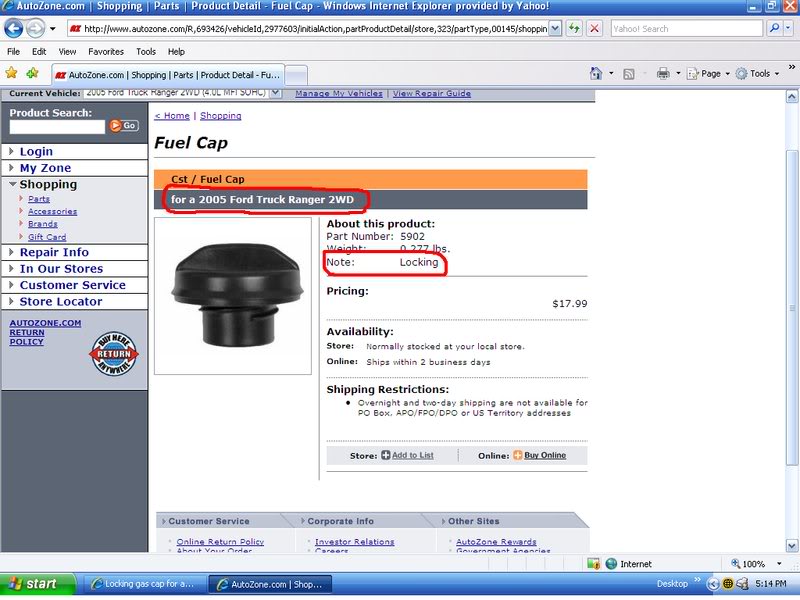Open the Favorites menu
The image size is (800, 600).
coord(106,52)
